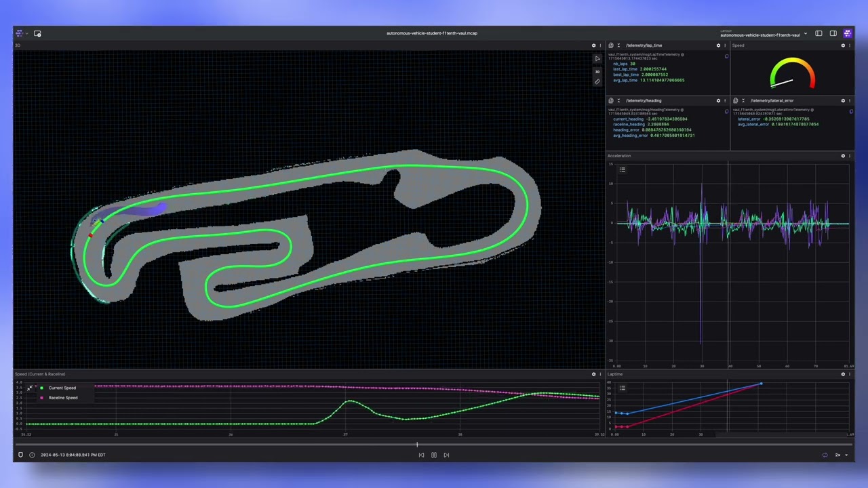868x488 pixels.
Task: Open three-dot menu of Laptime panel
Action: [x=850, y=374]
